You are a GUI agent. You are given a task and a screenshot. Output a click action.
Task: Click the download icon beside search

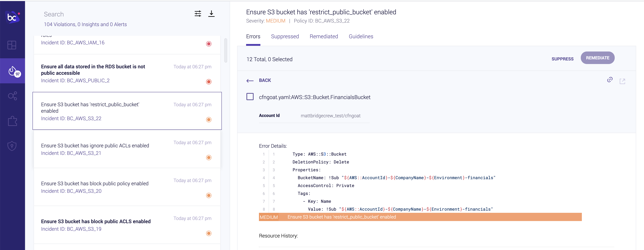click(211, 14)
